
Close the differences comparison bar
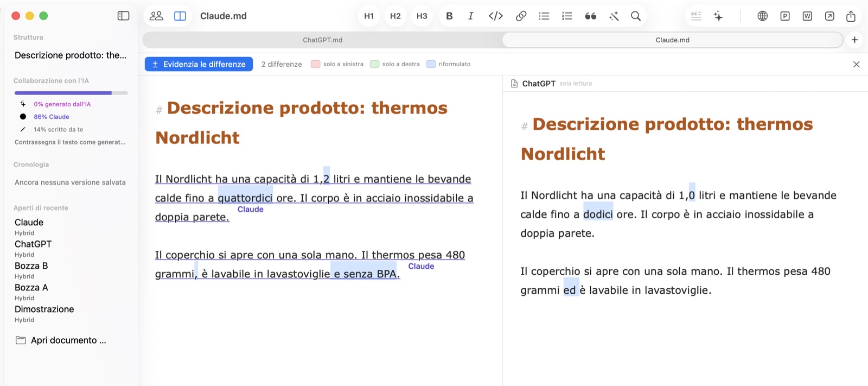pyautogui.click(x=857, y=64)
